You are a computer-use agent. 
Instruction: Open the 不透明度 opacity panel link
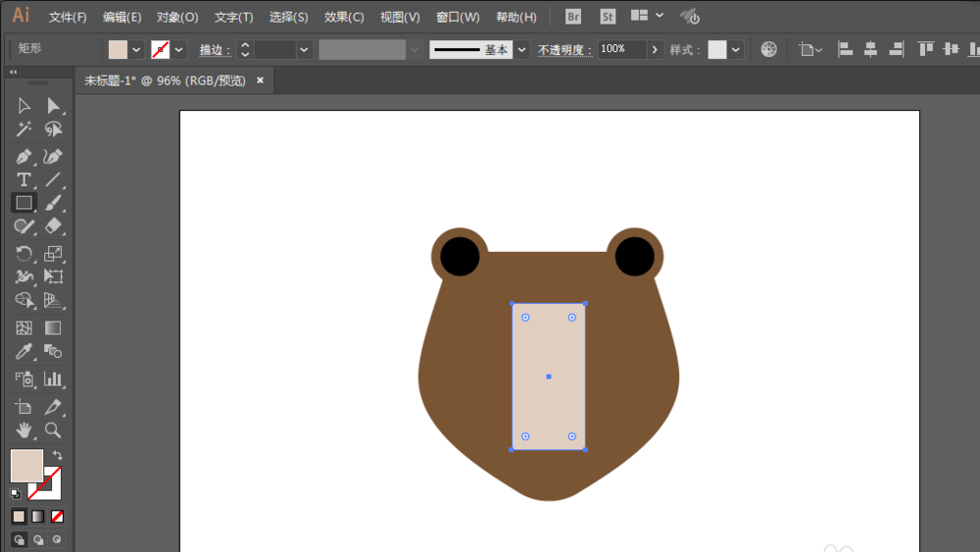click(x=565, y=49)
